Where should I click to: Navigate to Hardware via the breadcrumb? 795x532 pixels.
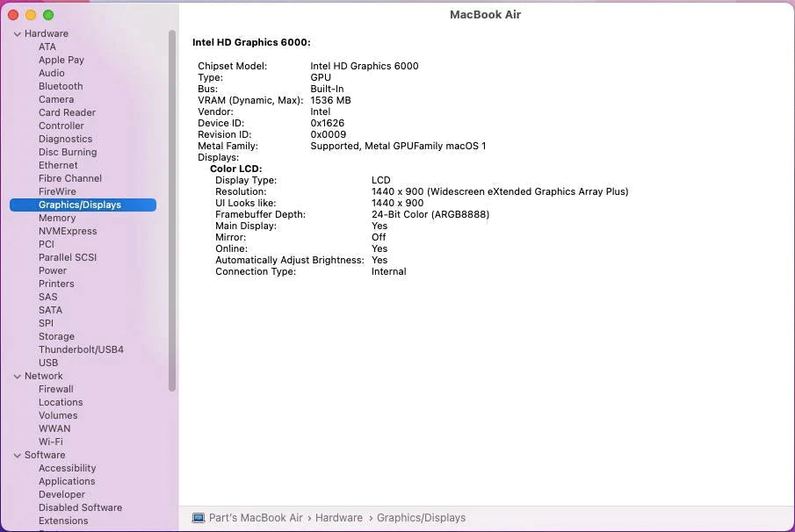pos(339,517)
